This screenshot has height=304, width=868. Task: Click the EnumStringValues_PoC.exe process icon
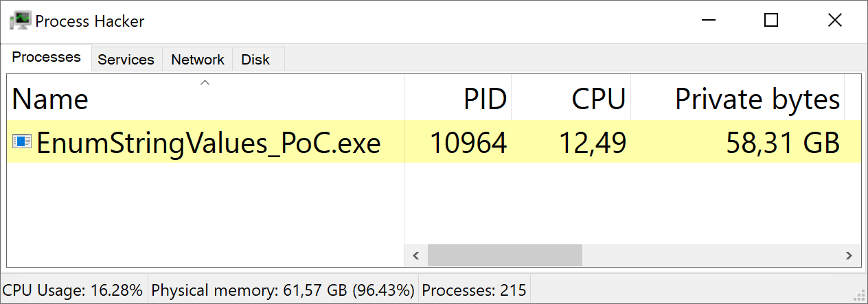click(22, 142)
